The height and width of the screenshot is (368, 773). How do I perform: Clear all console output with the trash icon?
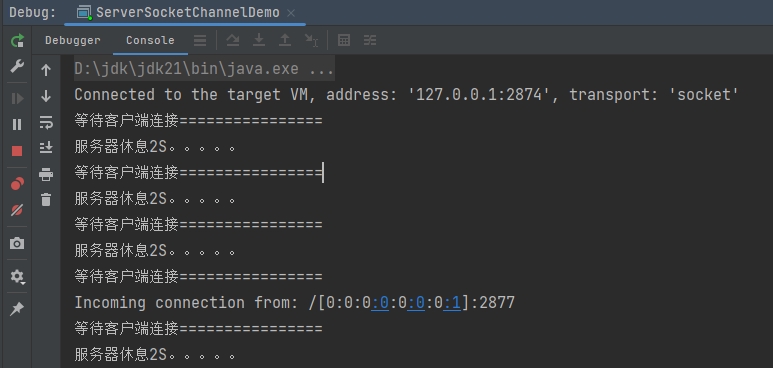[x=46, y=199]
